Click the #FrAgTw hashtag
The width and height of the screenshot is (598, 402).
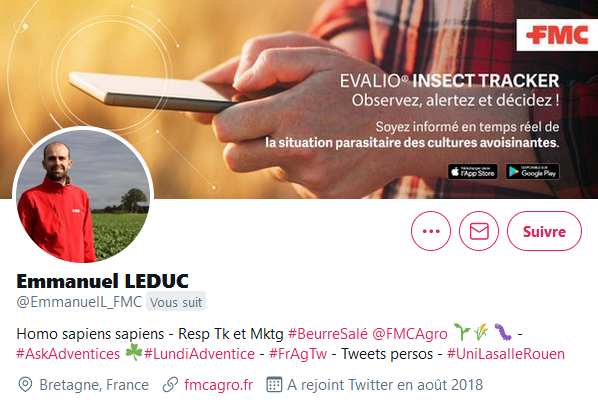coord(298,354)
